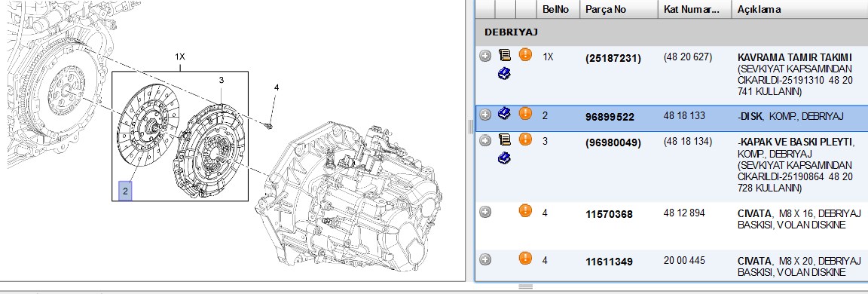Click the 1X callout label in the diagram
Screen dimensions: 868x294
[x=180, y=57]
